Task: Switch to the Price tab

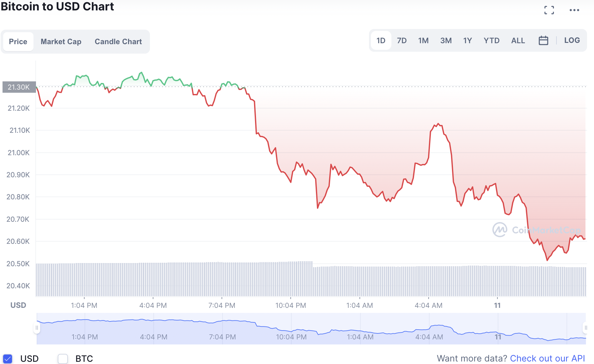Action: coord(18,42)
